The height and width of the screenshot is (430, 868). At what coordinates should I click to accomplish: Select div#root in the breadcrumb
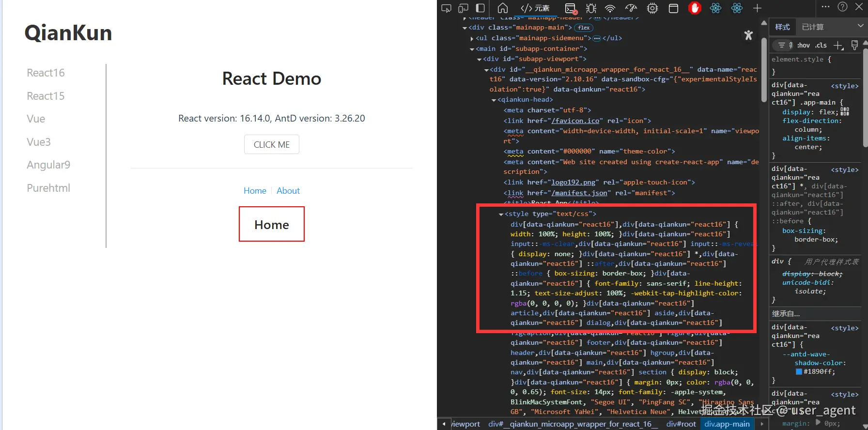click(x=681, y=424)
